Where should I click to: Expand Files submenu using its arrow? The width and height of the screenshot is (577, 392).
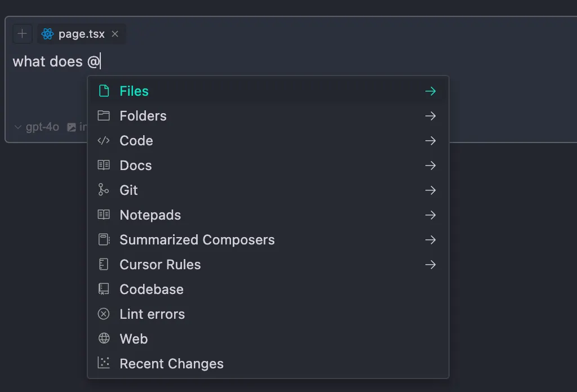click(430, 91)
